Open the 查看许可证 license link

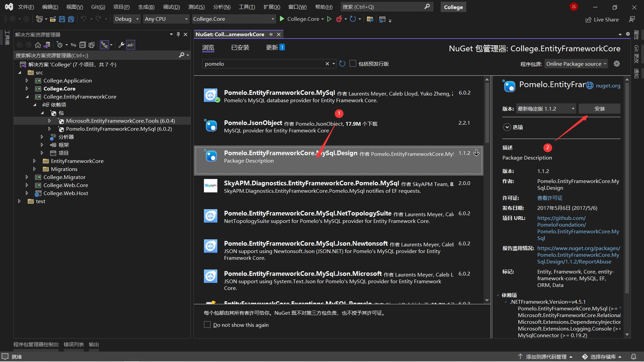click(550, 198)
